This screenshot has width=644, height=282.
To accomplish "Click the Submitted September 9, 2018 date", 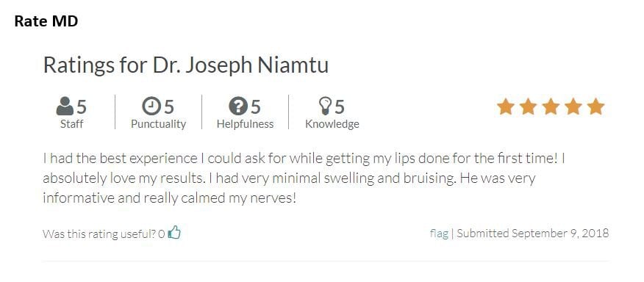I will click(x=533, y=233).
